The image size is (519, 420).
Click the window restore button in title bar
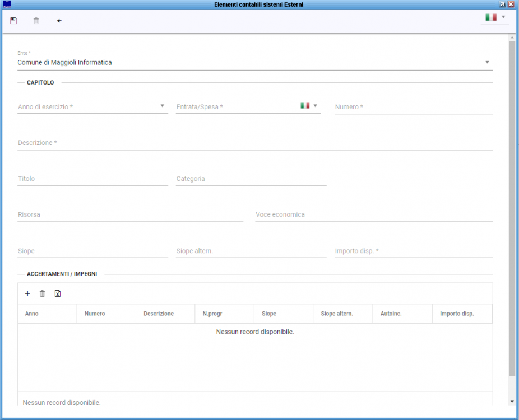coord(502,4)
